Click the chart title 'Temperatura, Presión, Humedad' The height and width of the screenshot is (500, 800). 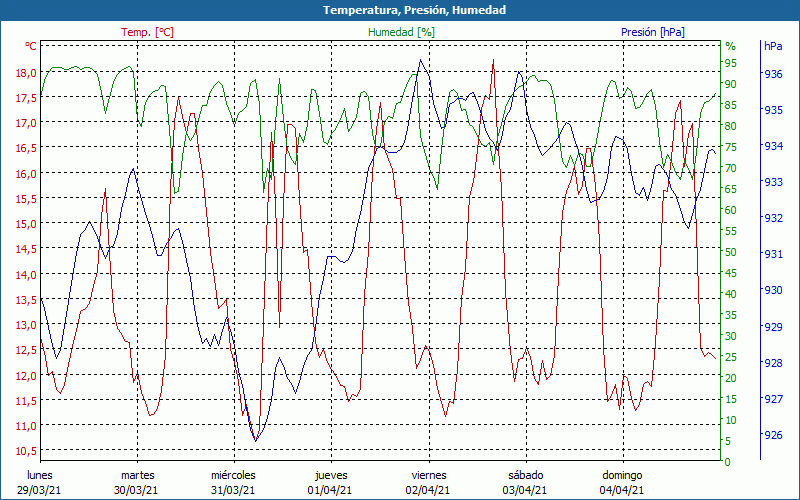coord(414,10)
